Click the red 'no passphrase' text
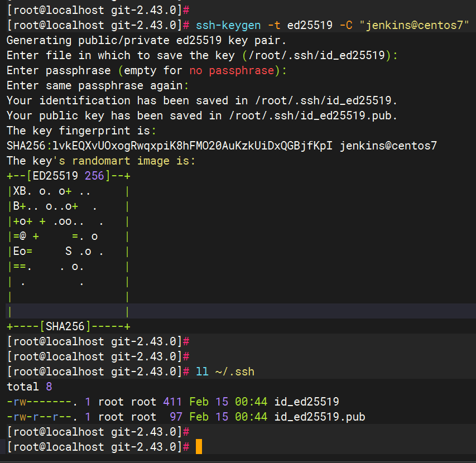Viewport: 476px width, 463px height. 232,71
